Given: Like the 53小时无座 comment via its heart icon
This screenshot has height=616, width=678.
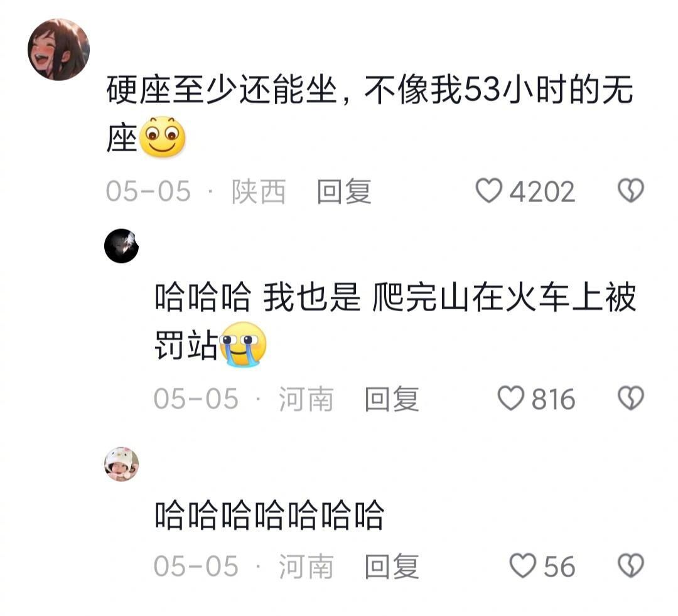Looking at the screenshot, I should (x=489, y=191).
